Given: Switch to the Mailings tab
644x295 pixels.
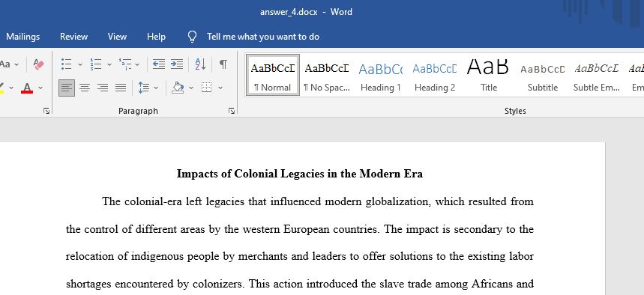Looking at the screenshot, I should pyautogui.click(x=23, y=37).
